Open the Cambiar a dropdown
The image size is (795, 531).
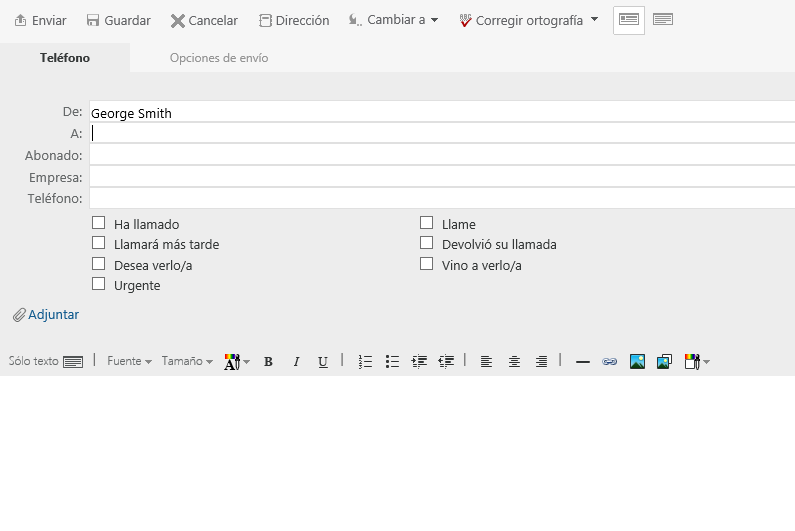(x=393, y=20)
